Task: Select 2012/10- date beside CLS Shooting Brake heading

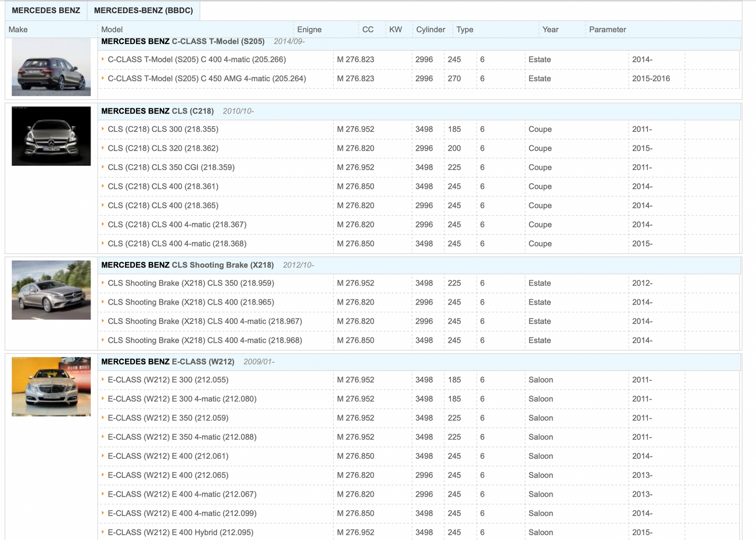Action: tap(299, 265)
